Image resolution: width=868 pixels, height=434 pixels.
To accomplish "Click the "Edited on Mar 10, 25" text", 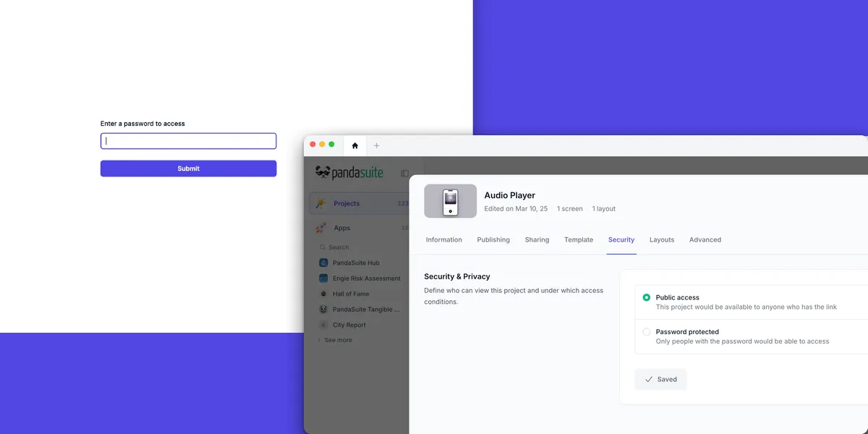I will (x=516, y=209).
